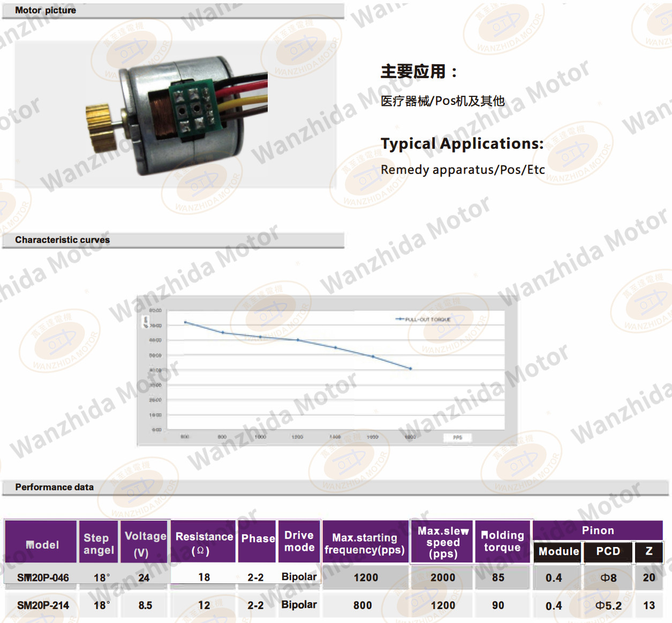The height and width of the screenshot is (623, 672).
Task: Click the Motor picture section header
Action: point(173,11)
